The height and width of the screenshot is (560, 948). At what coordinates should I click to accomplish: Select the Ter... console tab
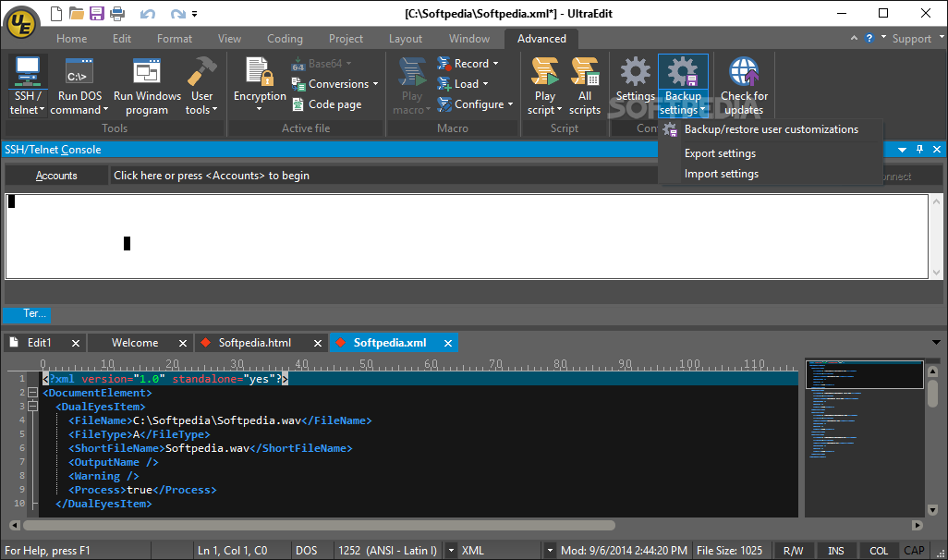27,314
